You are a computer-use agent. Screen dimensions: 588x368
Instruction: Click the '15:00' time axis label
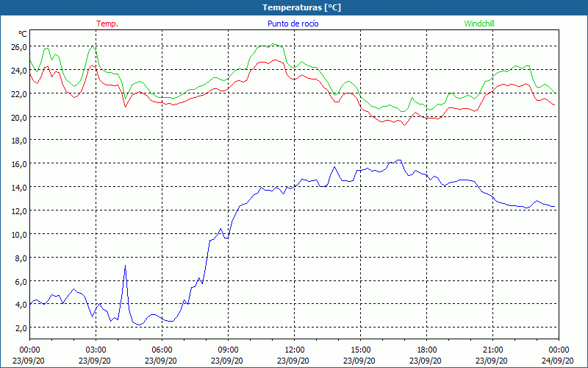click(360, 350)
